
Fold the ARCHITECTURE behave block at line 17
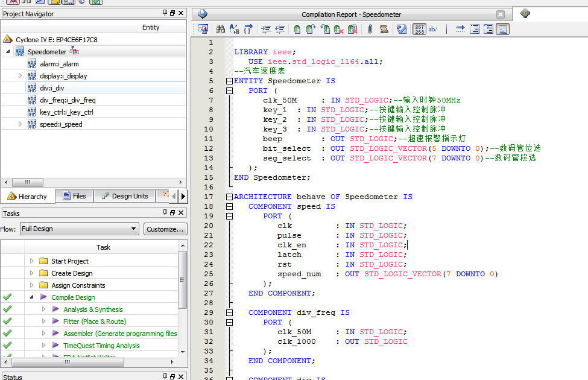tap(229, 197)
